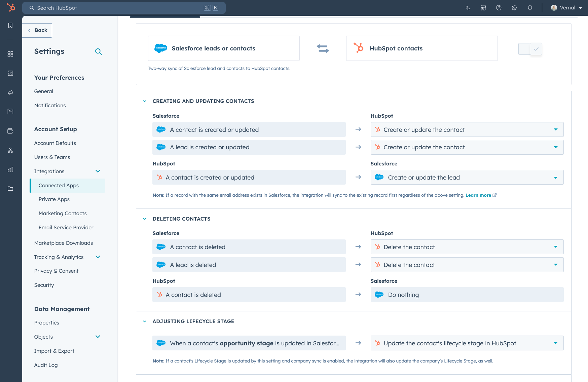The image size is (588, 382).
Task: Open the Create or update the lead dropdown
Action: coord(467,177)
